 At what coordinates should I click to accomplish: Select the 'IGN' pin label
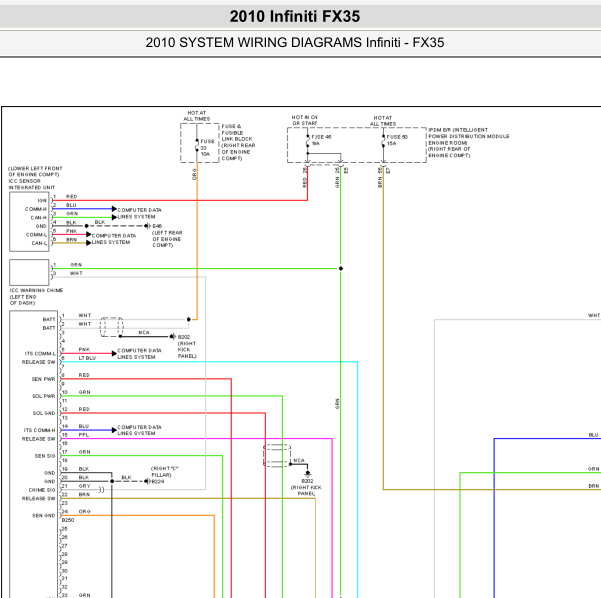(x=42, y=200)
